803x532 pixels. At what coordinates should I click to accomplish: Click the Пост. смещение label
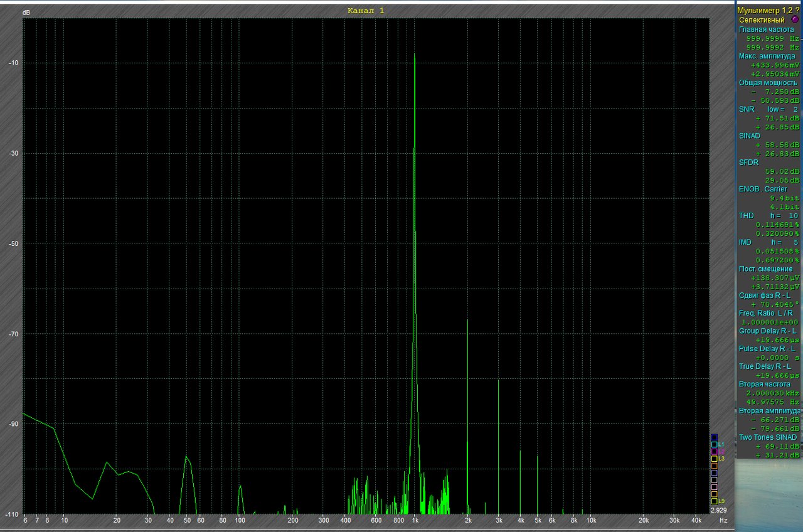pyautogui.click(x=766, y=269)
